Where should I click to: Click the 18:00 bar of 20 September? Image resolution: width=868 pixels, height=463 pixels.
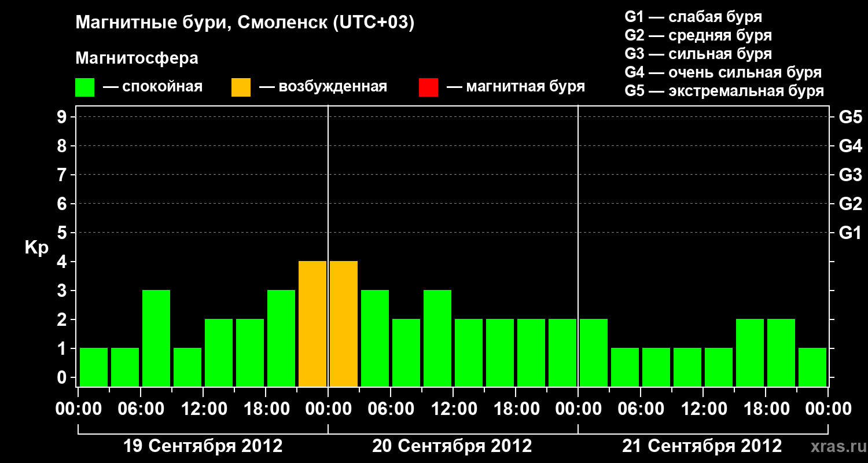point(531,352)
